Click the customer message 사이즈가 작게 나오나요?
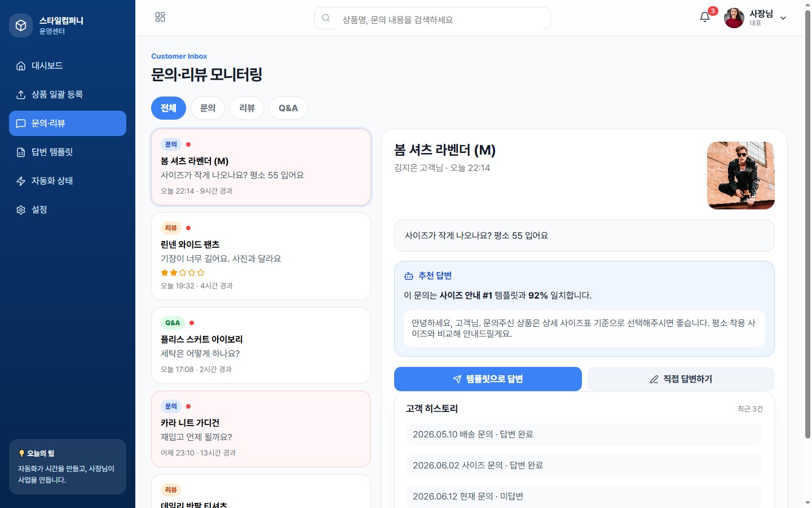Viewport: 812px width, 508px height. 584,236
